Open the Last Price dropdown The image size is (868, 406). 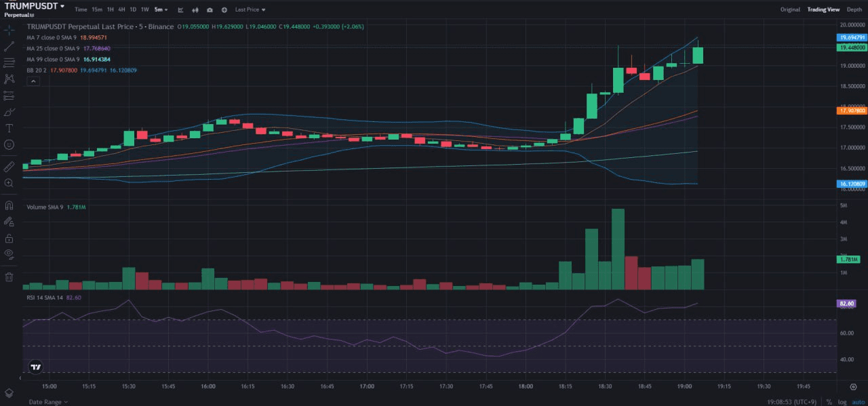(x=250, y=10)
